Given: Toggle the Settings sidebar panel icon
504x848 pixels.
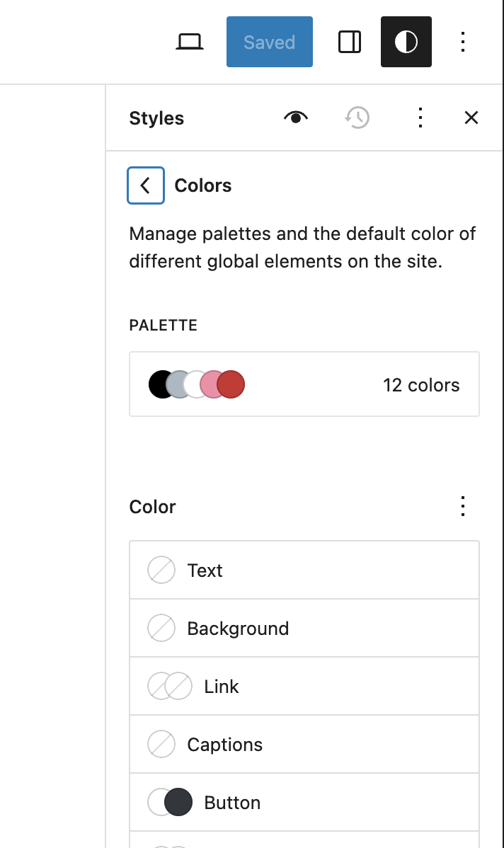Looking at the screenshot, I should (350, 42).
